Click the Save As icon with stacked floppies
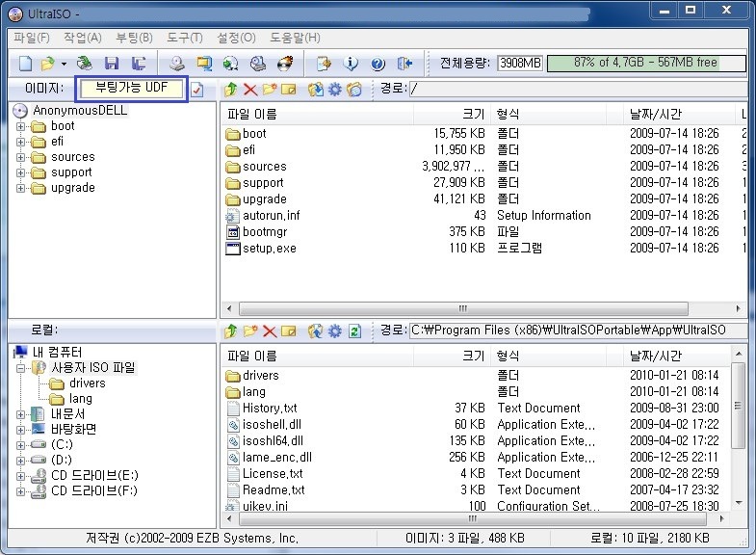 pos(139,64)
